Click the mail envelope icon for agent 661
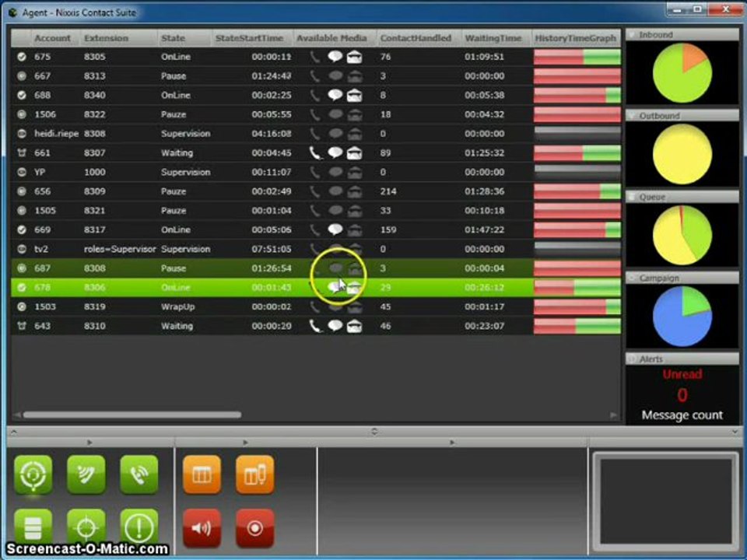The image size is (747, 560). click(354, 153)
